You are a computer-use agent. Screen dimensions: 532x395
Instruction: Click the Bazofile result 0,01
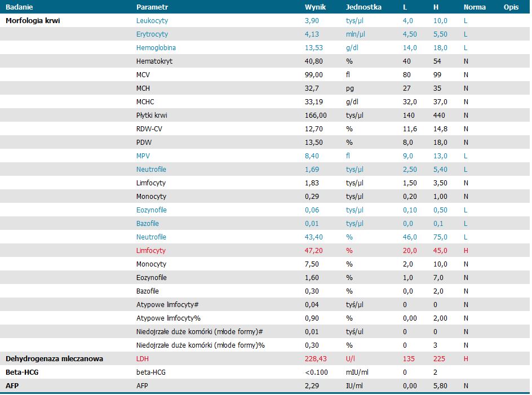click(312, 224)
